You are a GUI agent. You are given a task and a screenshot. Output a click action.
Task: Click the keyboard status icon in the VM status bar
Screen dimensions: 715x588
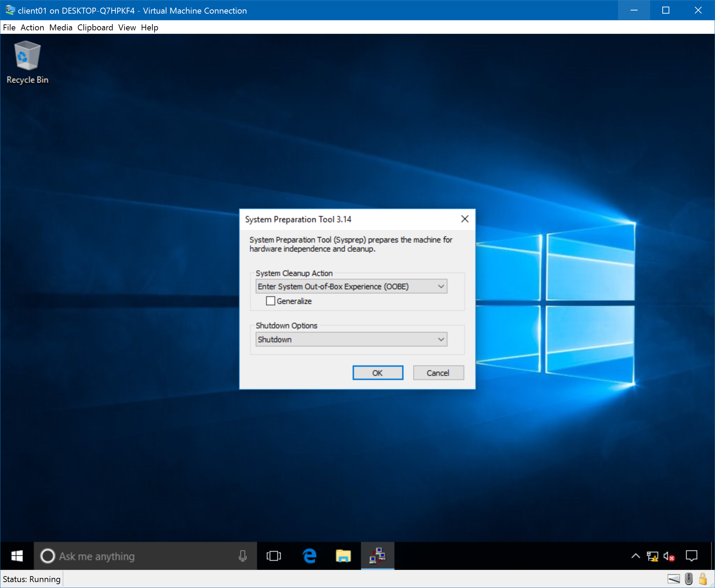click(x=674, y=579)
